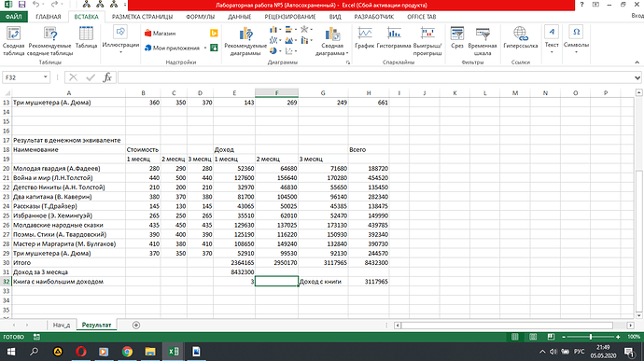This screenshot has width=644, height=361.
Task: Insert a Timeline (Временная шкала)
Action: click(483, 41)
